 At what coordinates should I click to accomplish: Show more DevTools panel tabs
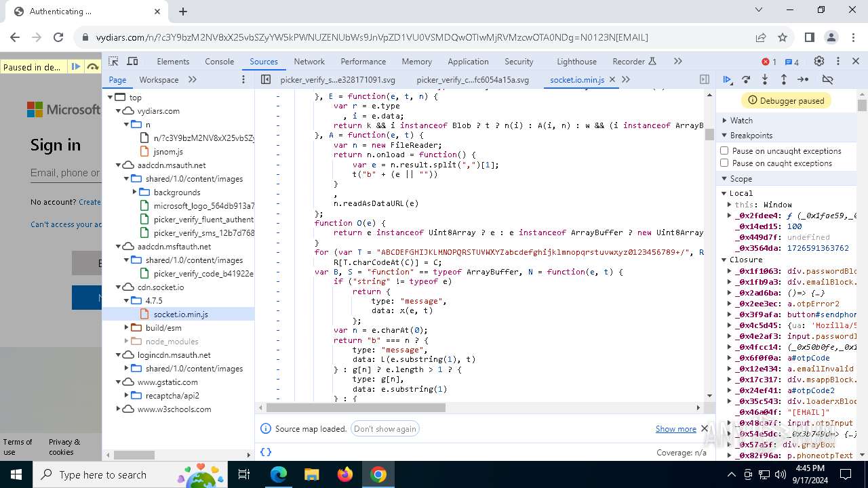pyautogui.click(x=677, y=61)
